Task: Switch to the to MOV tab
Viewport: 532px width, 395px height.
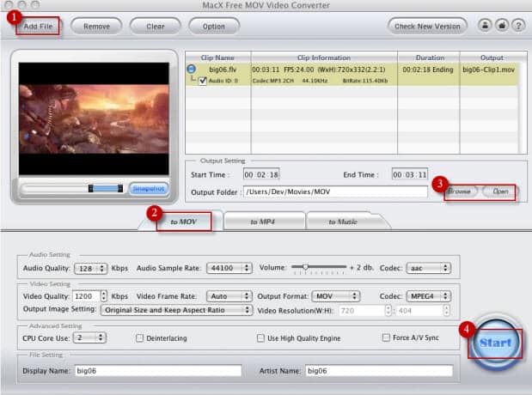Action: click(x=184, y=222)
